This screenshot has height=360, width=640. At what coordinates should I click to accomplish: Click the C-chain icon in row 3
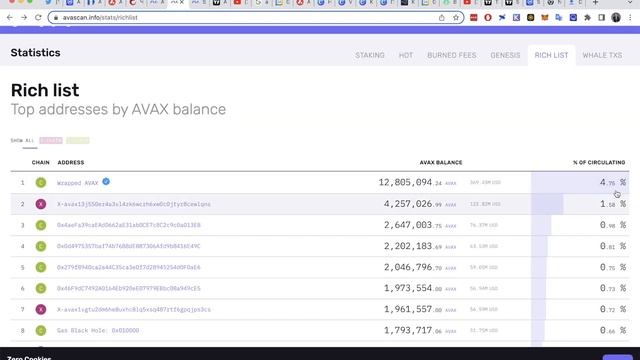pos(41,225)
